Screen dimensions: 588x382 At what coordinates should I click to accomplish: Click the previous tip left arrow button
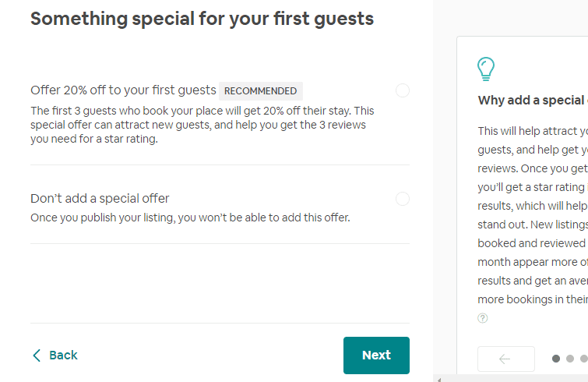tap(506, 359)
